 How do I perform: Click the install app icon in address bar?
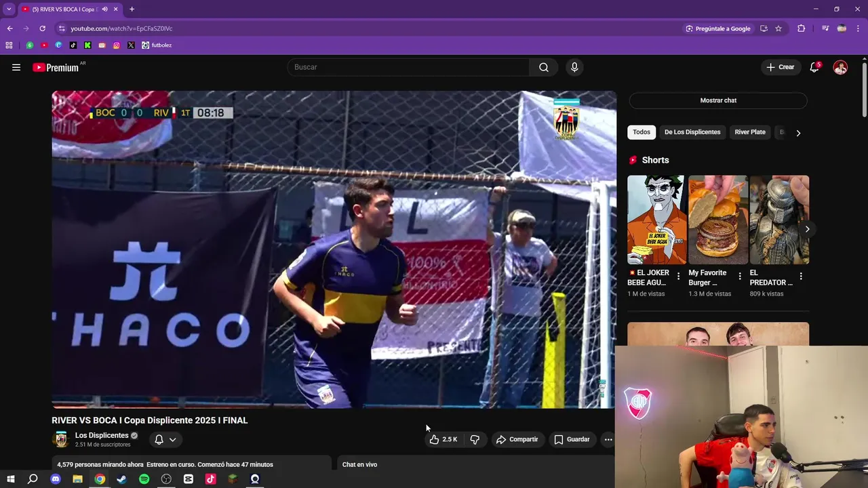coord(764,28)
